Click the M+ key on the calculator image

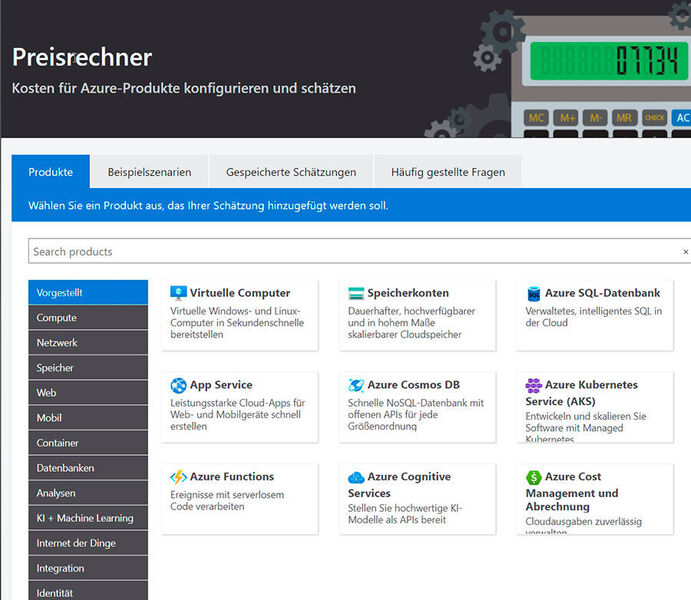click(x=567, y=118)
